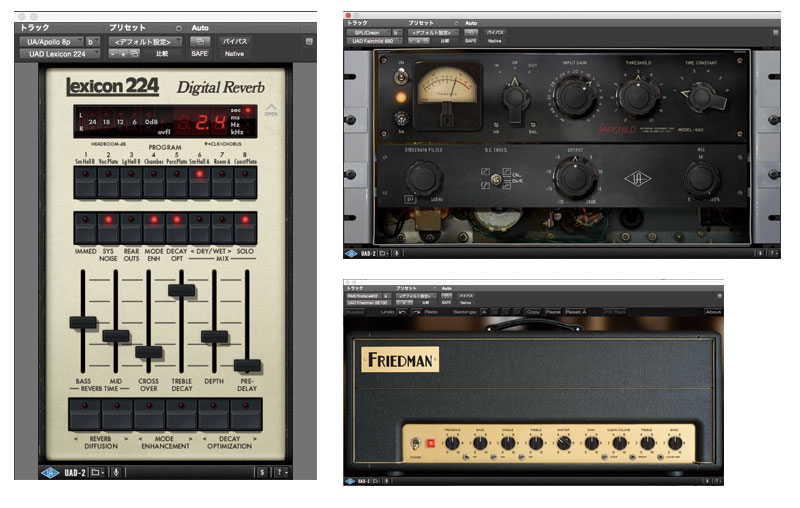
Task: Click the Friedman GAIN knob
Action: tap(591, 443)
